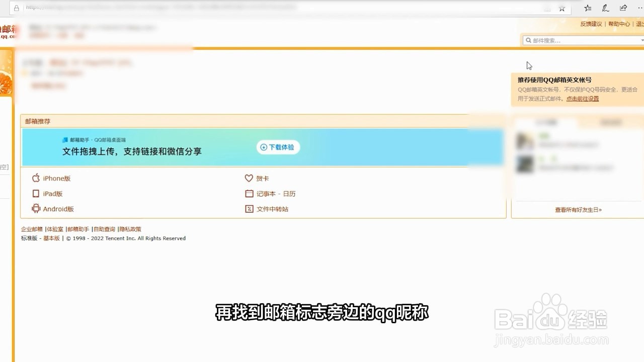Viewport: 644px width, 362px height.
Task: Open the 体验室 footer link
Action: (55, 229)
